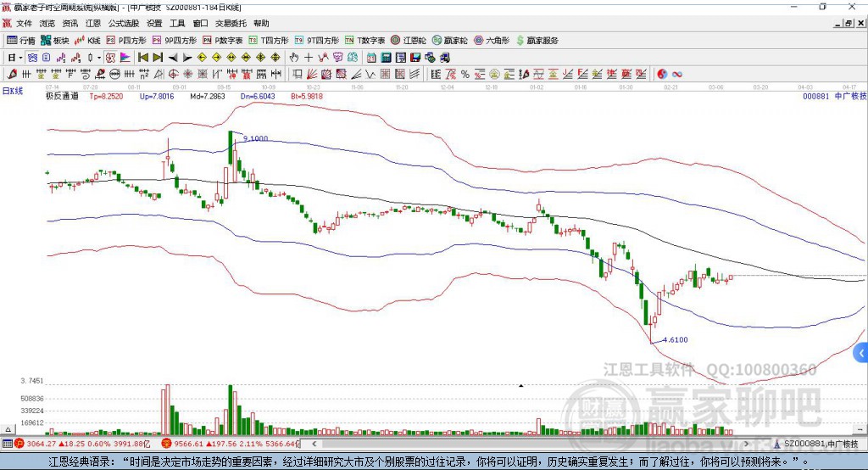Open the P四方形 tool
The image size is (868, 470).
click(126, 41)
